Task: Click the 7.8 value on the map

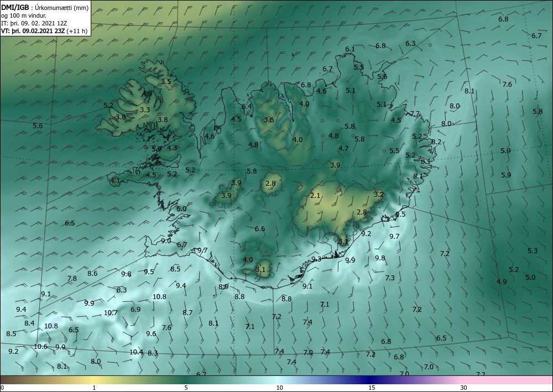Action: (72, 279)
